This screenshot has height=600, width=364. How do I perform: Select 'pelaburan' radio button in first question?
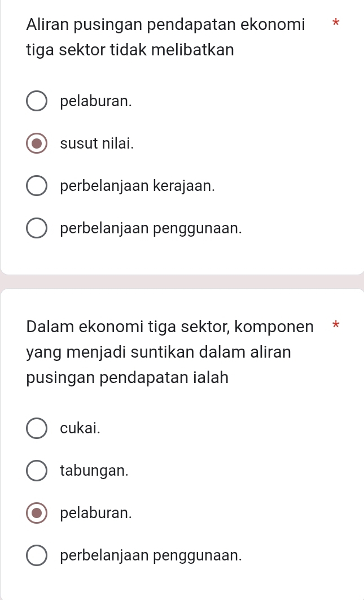click(x=37, y=101)
